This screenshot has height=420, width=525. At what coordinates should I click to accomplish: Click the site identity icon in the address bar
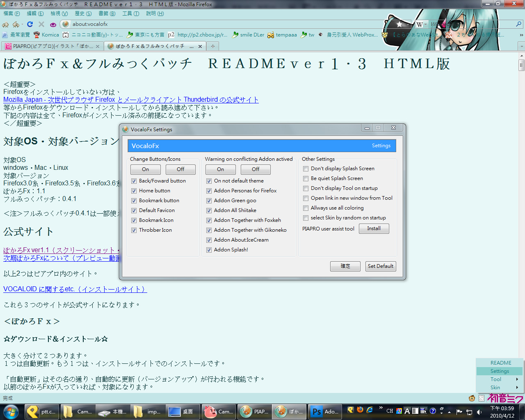tap(66, 24)
